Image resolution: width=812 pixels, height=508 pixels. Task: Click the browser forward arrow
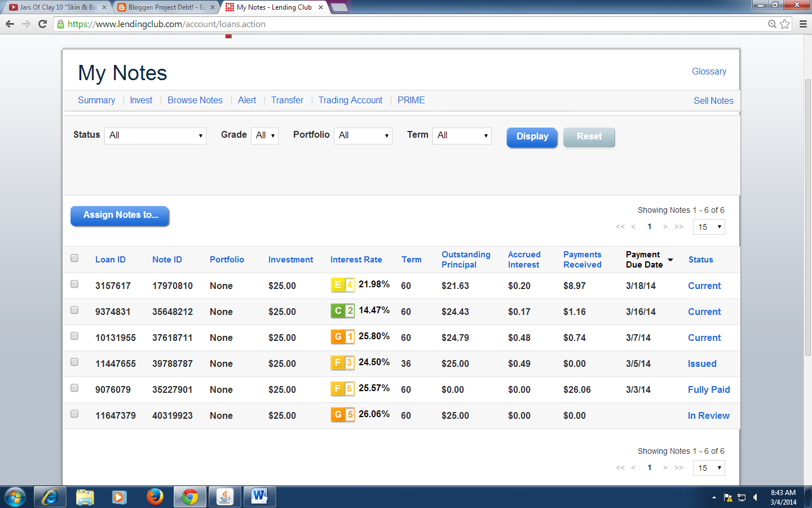pos(26,24)
